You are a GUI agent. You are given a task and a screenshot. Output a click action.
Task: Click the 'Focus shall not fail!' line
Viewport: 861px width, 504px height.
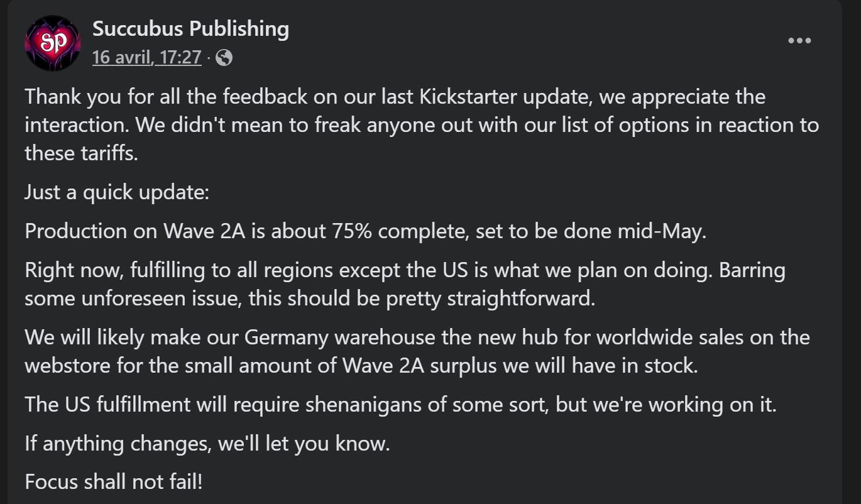[x=114, y=482]
